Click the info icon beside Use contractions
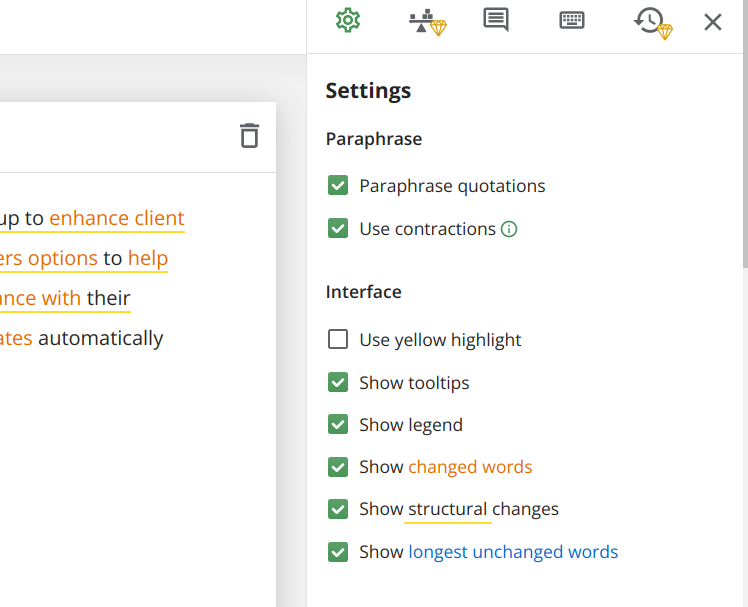748x607 pixels. [x=509, y=229]
